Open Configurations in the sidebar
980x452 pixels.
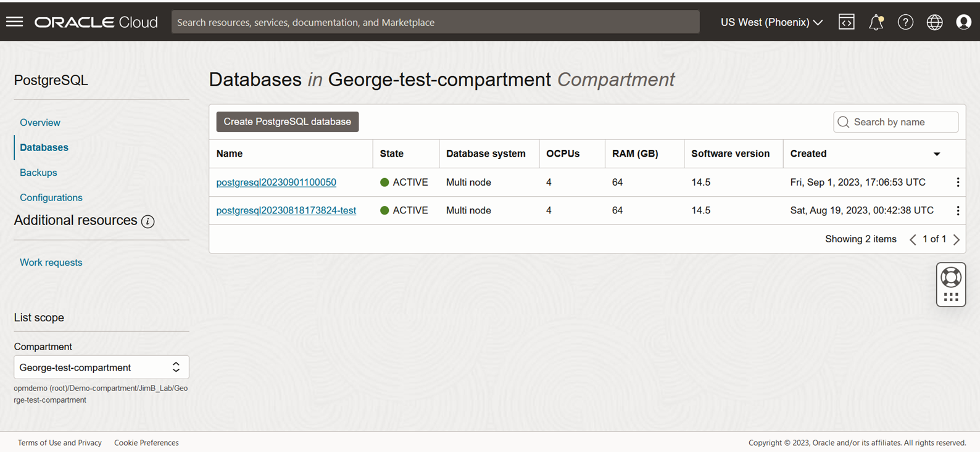(51, 197)
